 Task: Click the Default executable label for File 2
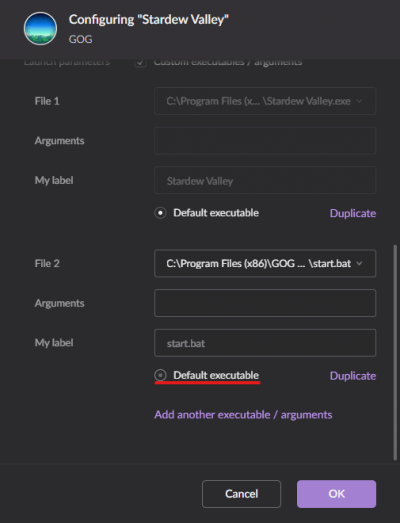tap(216, 375)
